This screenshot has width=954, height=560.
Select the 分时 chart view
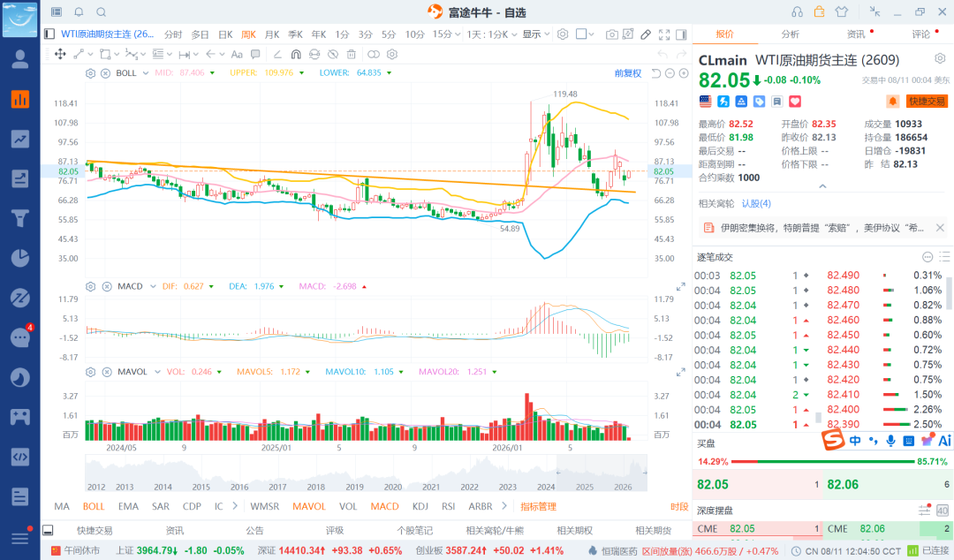173,34
